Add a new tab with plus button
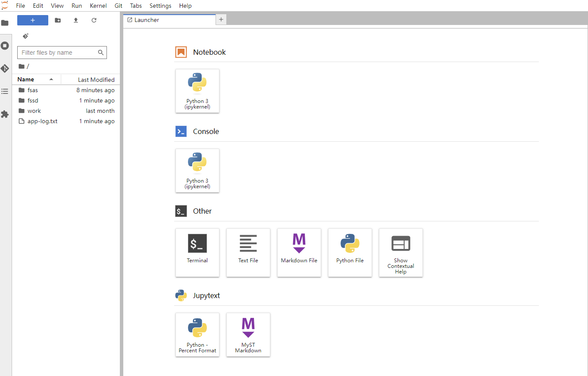The width and height of the screenshot is (588, 376). coord(221,19)
